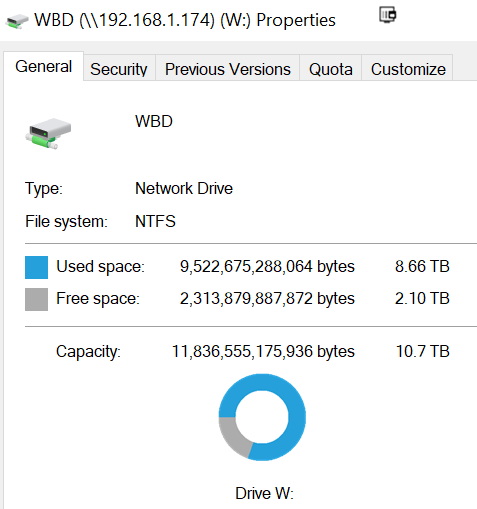Go to the Quota tab
Screen dimensions: 477x509
pos(330,69)
